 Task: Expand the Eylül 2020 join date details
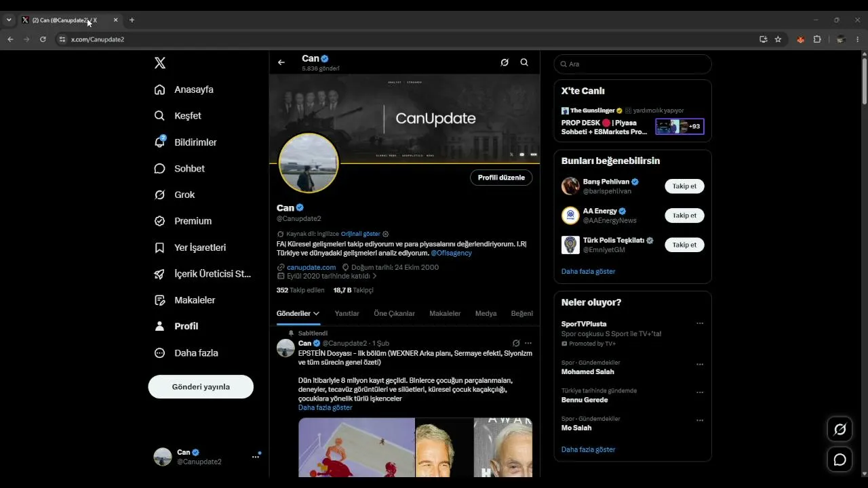click(x=327, y=277)
